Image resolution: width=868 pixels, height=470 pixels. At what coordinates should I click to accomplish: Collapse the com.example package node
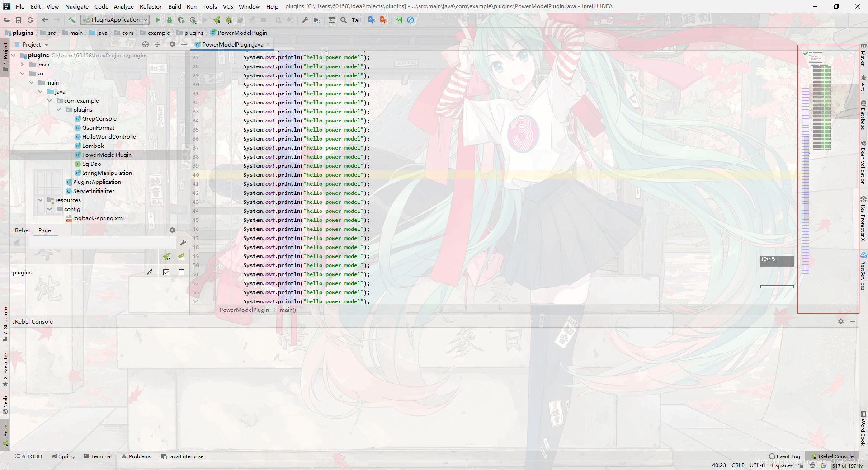pyautogui.click(x=49, y=101)
